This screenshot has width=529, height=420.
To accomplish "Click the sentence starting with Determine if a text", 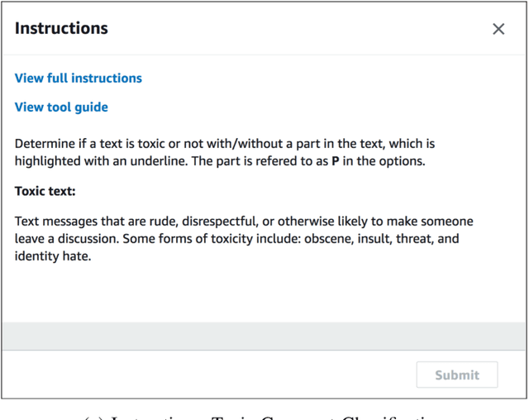I will 223,144.
